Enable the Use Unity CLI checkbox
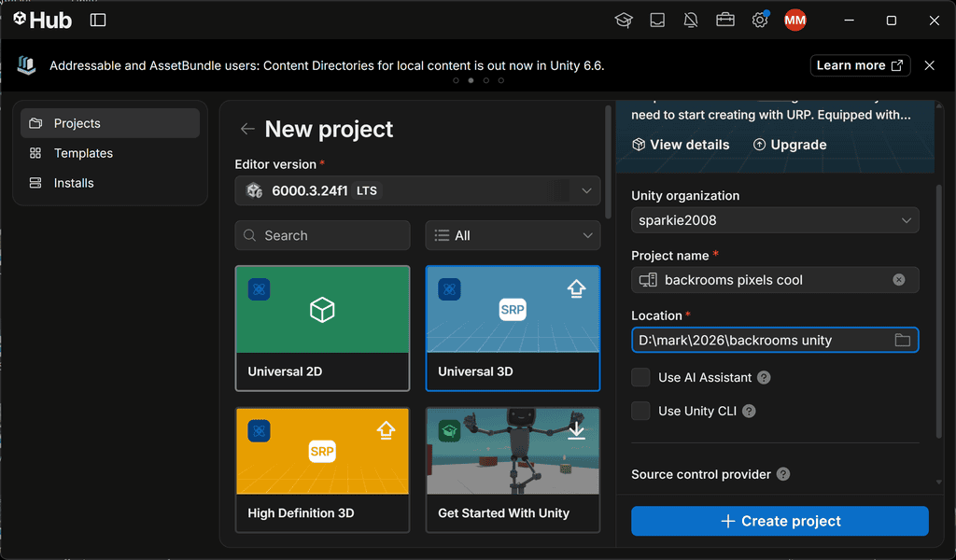 click(x=640, y=411)
